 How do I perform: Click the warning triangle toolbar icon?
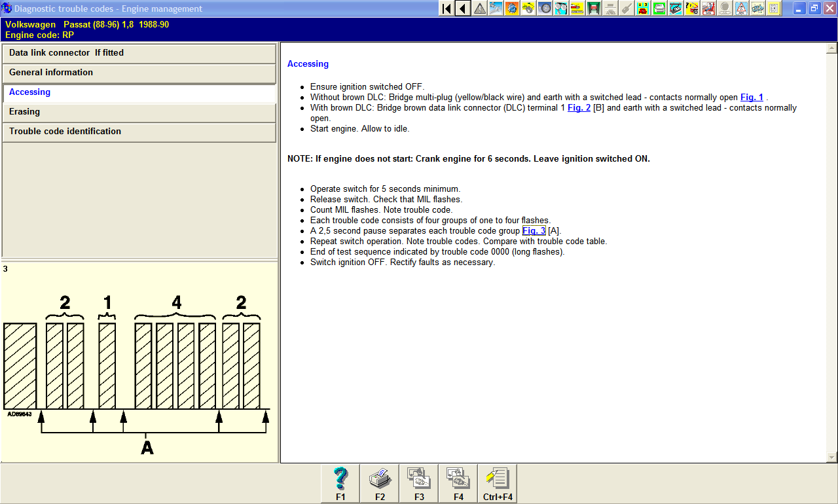point(480,9)
